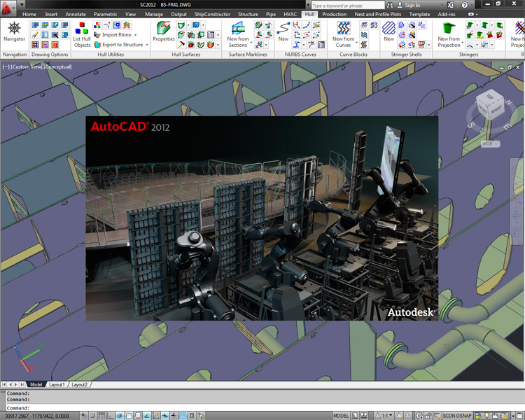This screenshot has width=525, height=420.
Task: Open the Structure ribbon tab
Action: point(248,15)
